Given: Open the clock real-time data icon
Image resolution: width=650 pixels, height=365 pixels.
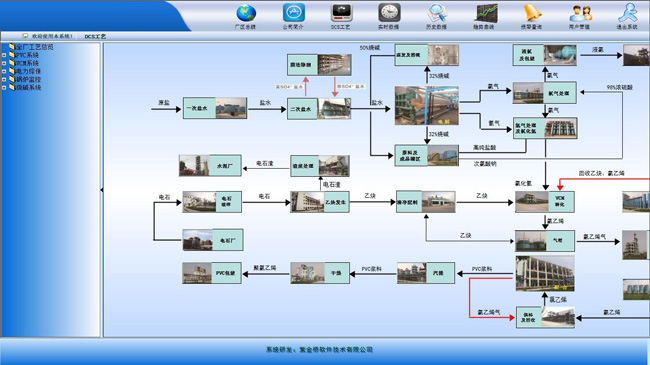Looking at the screenshot, I should click(x=389, y=12).
